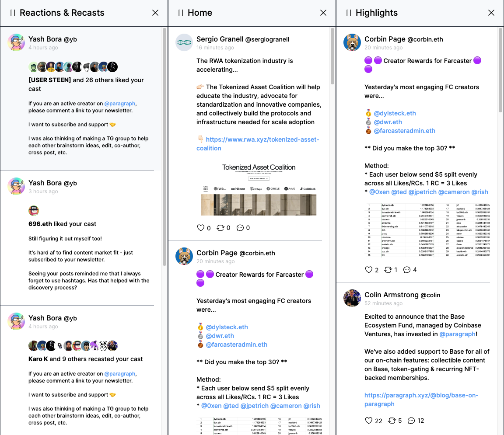The image size is (504, 435).
Task: Open Colin Armstrong's profile avatar
Action: click(x=352, y=298)
